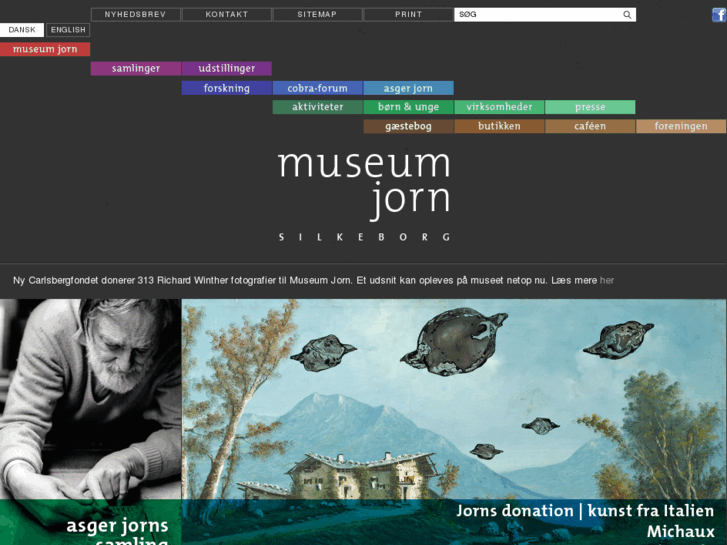This screenshot has height=545, width=727.
Task: Open the samlinger menu
Action: [x=135, y=69]
